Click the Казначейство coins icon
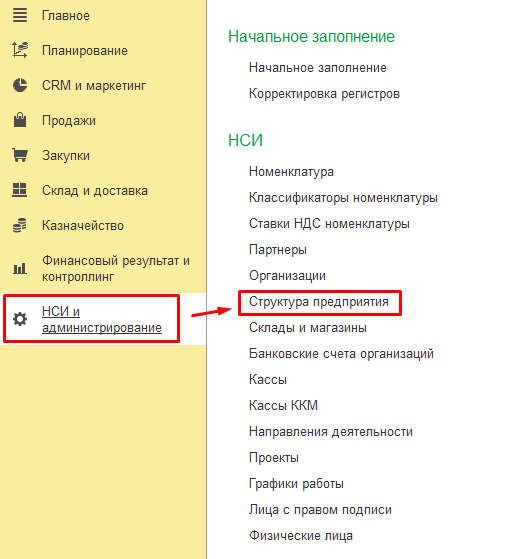 20,225
